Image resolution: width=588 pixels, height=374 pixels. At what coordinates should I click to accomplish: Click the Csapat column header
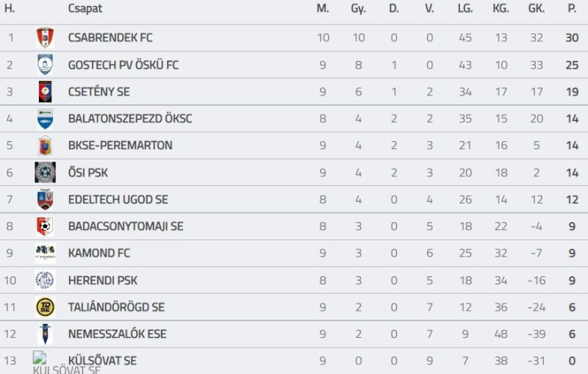coord(85,9)
